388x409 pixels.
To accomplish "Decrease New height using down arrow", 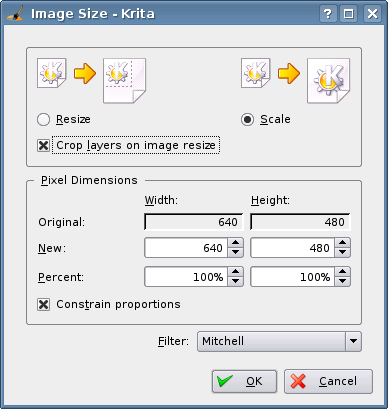I will (x=342, y=252).
